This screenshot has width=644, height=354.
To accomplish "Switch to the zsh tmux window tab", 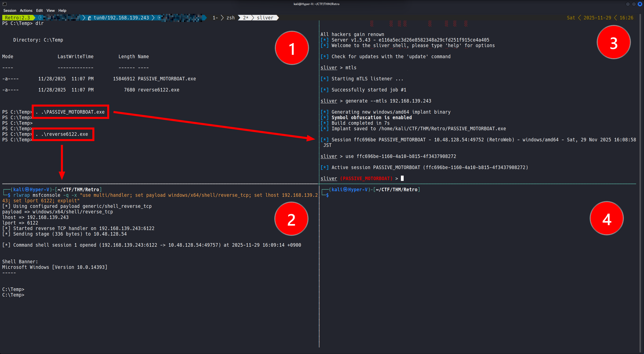I will coord(230,18).
